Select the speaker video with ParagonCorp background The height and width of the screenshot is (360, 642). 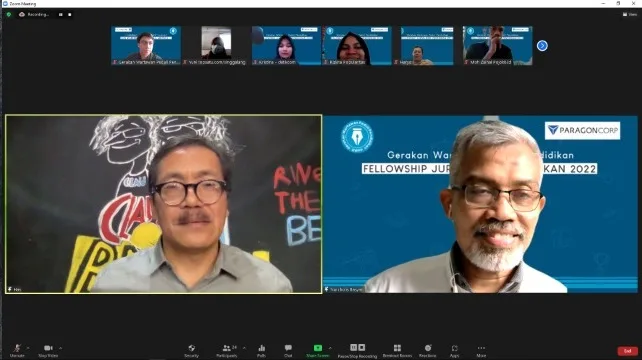tap(480, 204)
